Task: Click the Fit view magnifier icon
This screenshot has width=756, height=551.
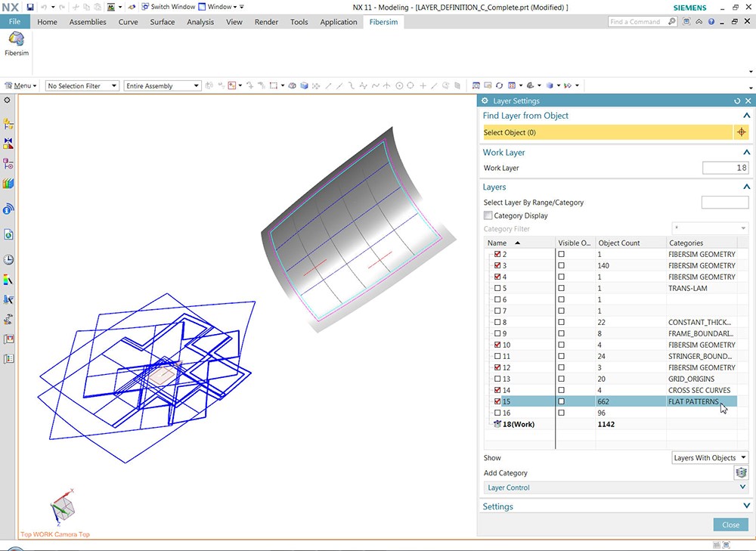Action: (476, 85)
